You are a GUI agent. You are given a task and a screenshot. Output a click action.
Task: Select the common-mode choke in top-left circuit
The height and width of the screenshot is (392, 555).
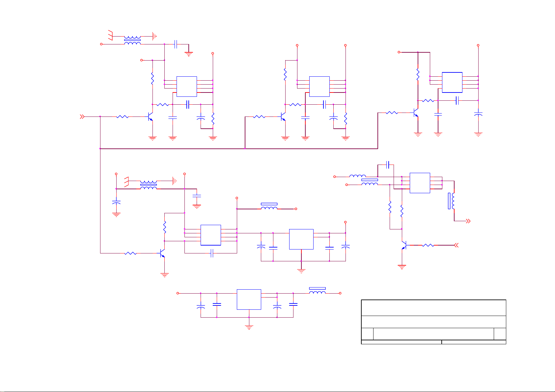[132, 40]
